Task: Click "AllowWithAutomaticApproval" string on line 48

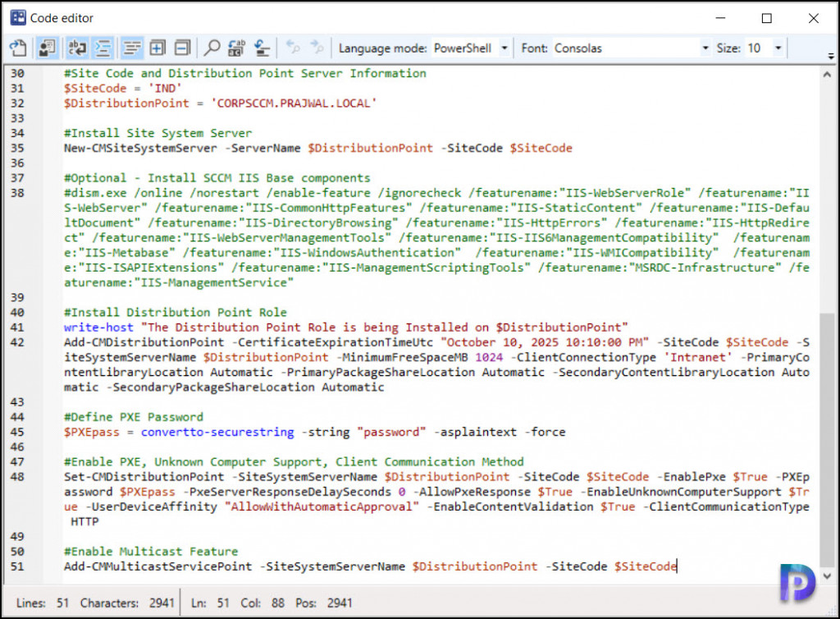Action: tap(322, 507)
